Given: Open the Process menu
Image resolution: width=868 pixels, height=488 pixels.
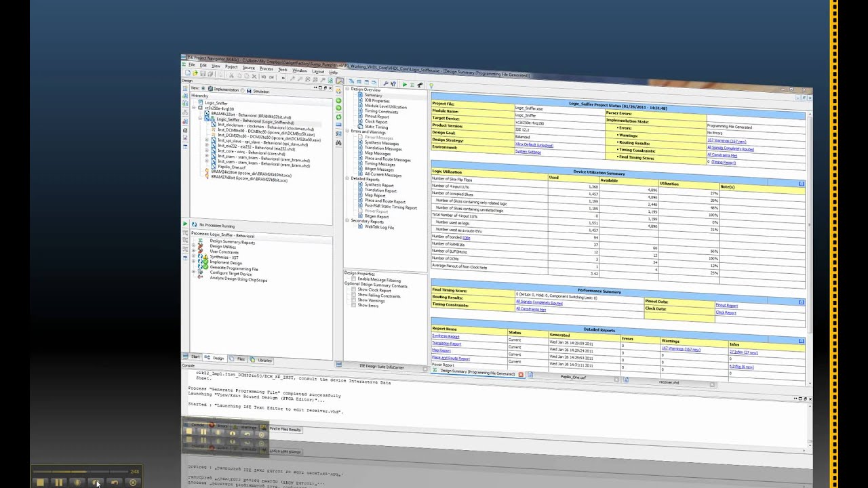Looking at the screenshot, I should pyautogui.click(x=267, y=68).
